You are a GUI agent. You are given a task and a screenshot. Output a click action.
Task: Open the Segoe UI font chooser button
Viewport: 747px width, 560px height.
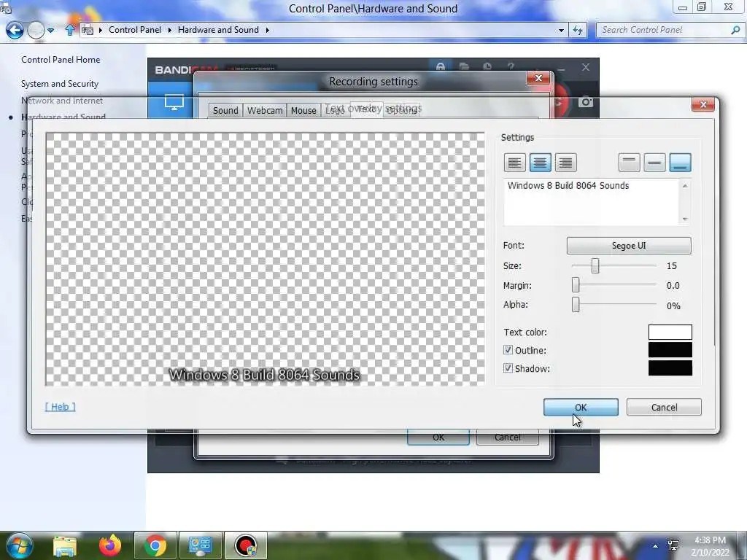629,246
